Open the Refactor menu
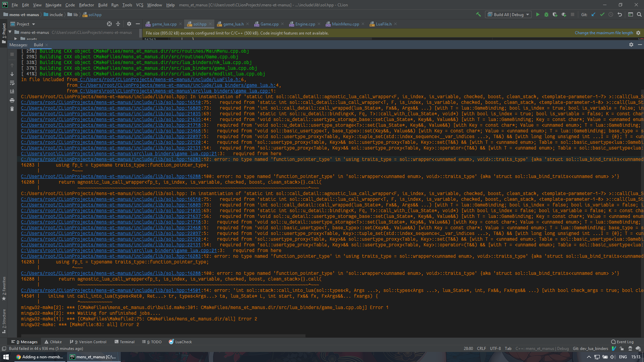 86,5
